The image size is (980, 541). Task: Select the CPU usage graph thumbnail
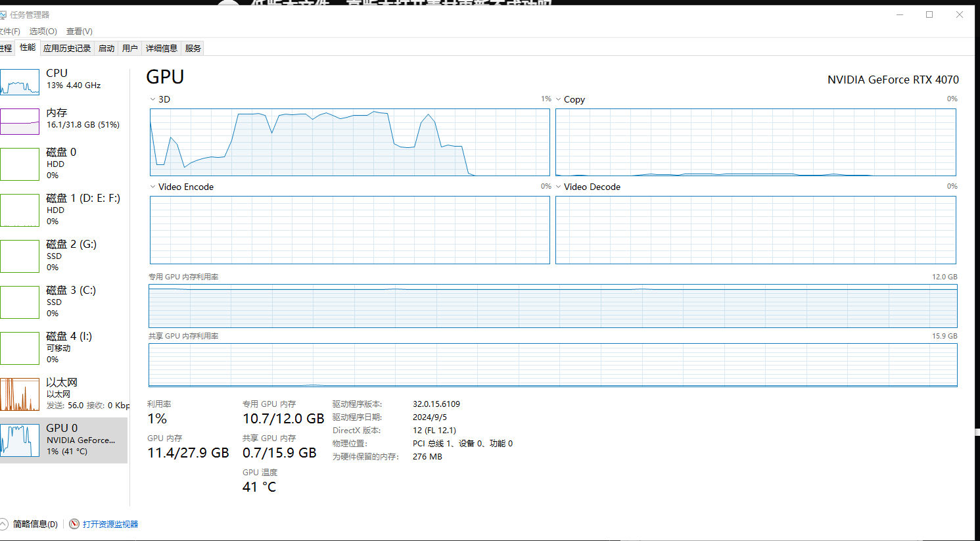tap(20, 82)
